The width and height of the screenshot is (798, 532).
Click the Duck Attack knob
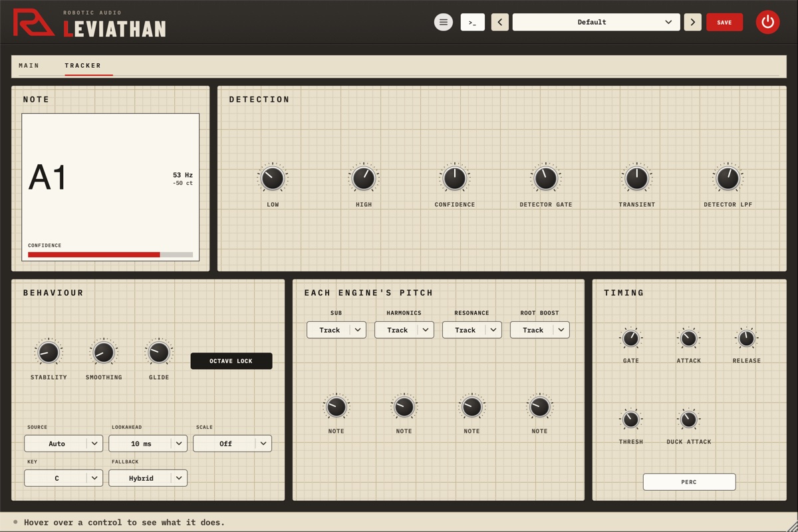[x=689, y=420]
